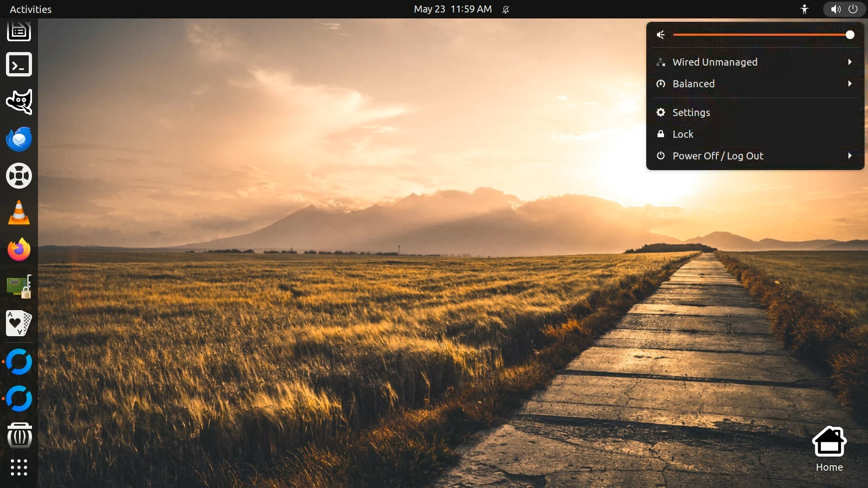Click the Activities button
The image size is (868, 488).
click(x=30, y=9)
